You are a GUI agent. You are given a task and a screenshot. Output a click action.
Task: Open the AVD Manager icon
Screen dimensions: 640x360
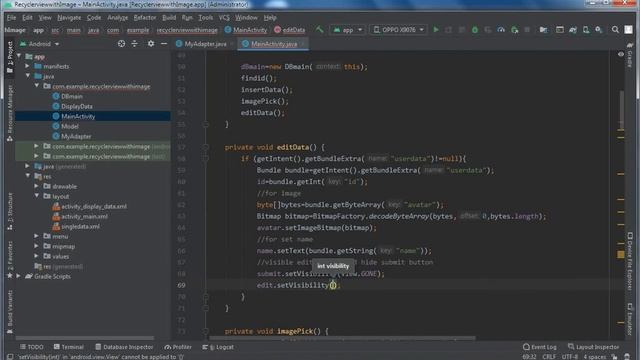coord(586,30)
